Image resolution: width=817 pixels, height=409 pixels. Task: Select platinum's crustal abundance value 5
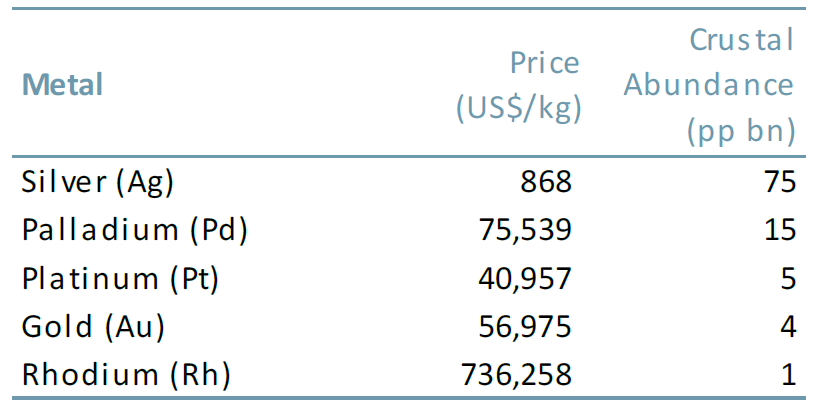point(787,278)
